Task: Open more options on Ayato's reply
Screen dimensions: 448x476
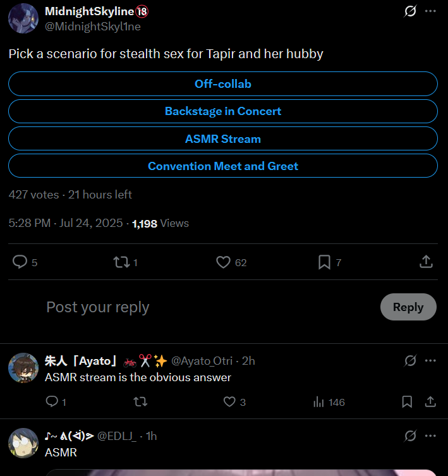Action: (430, 360)
